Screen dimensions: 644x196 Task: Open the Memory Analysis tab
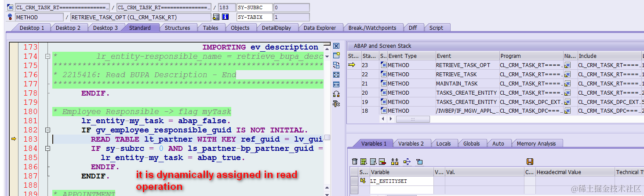536,143
